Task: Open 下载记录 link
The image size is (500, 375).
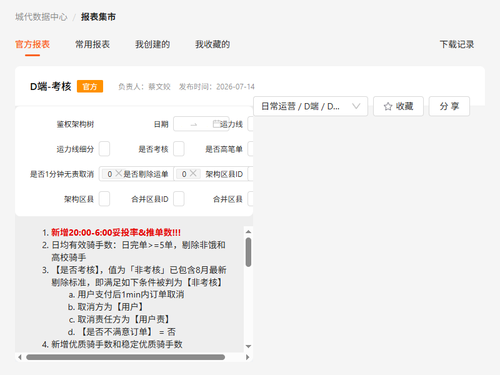Action: [457, 44]
